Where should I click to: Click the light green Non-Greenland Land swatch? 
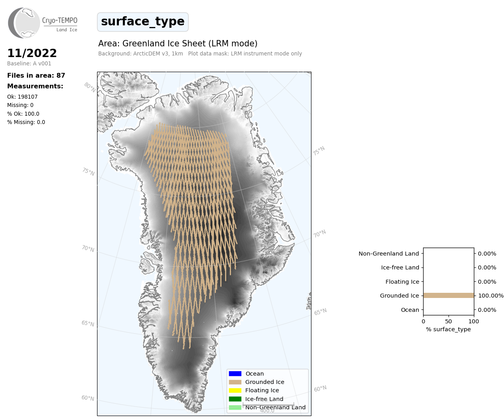(235, 407)
